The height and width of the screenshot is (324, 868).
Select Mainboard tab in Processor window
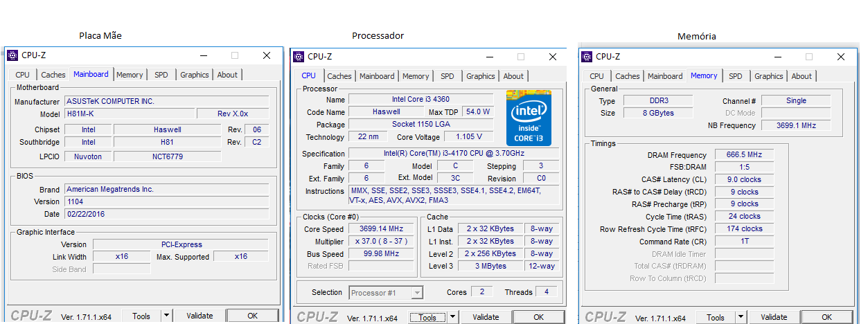click(x=377, y=76)
